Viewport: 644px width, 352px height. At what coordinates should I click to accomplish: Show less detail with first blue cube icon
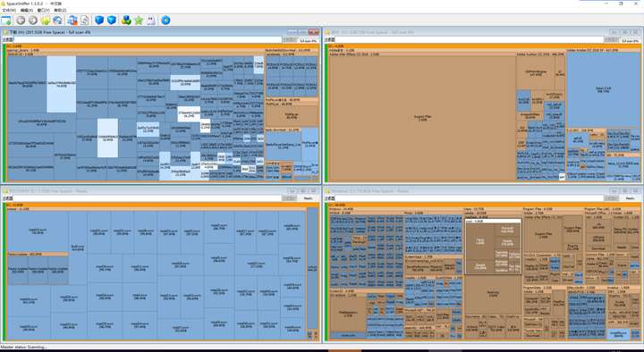click(x=99, y=21)
